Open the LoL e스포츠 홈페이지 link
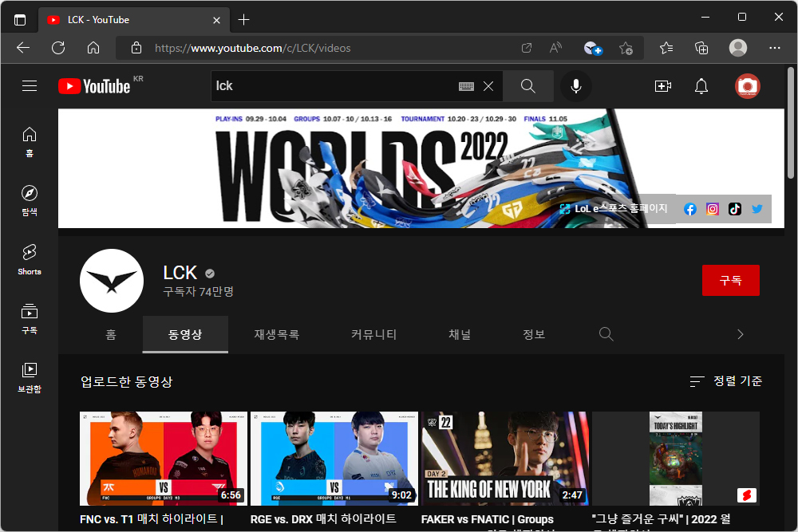This screenshot has height=532, width=798. (613, 209)
